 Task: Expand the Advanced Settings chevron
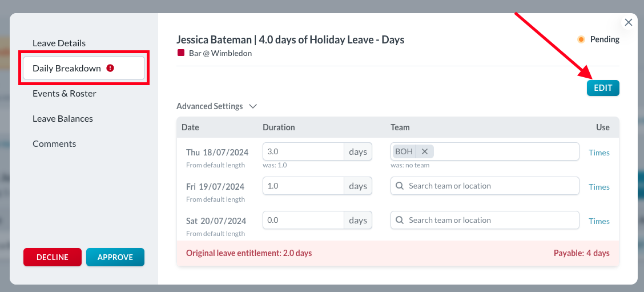click(253, 106)
